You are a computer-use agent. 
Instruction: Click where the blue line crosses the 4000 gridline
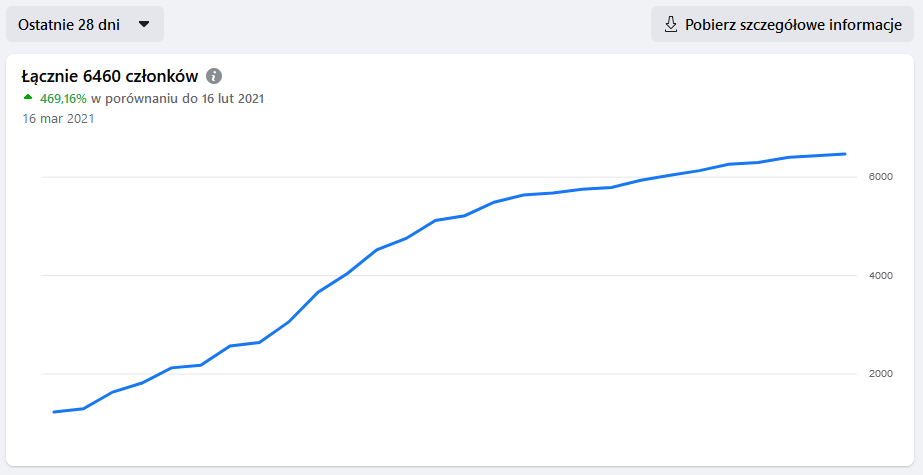345,275
